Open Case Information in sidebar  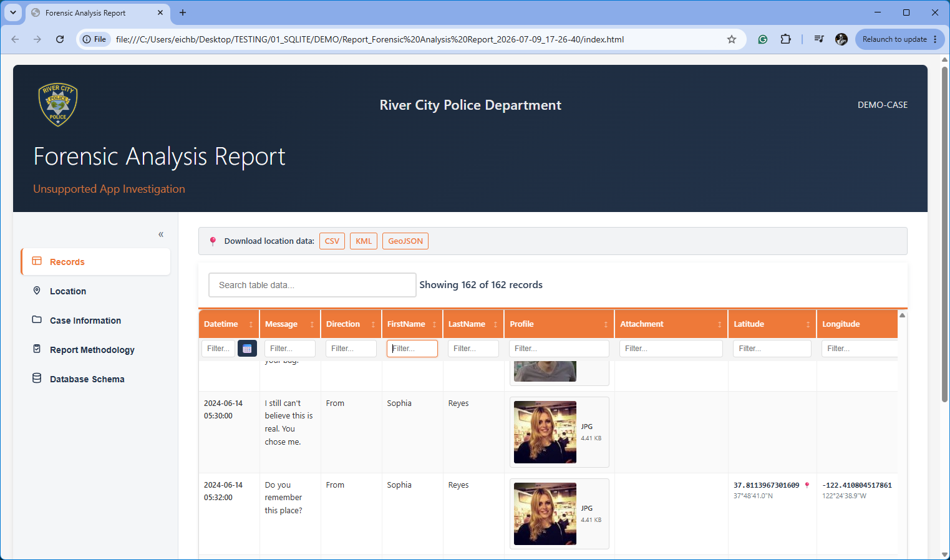(x=96, y=321)
